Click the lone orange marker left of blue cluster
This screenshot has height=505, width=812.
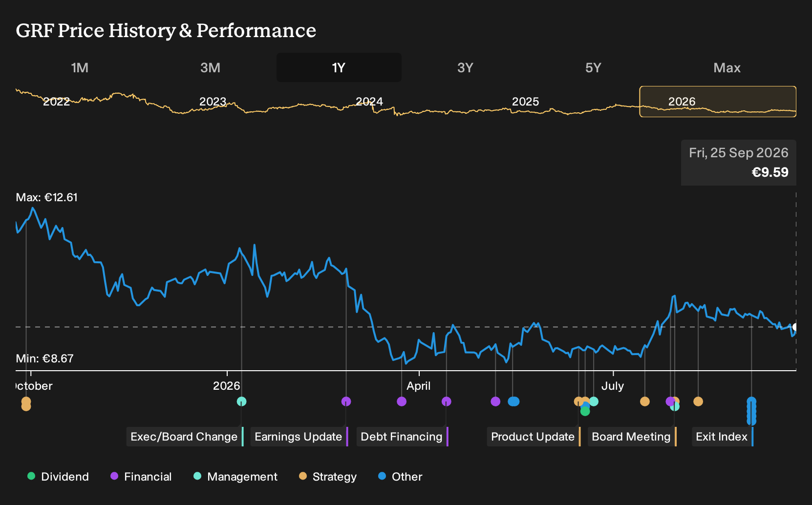pyautogui.click(x=698, y=401)
